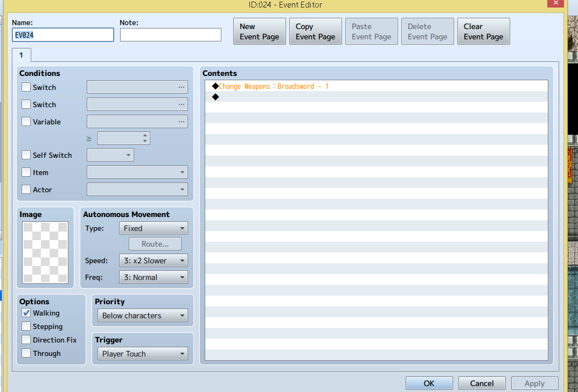
Task: Click the Paste Event Page button
Action: pyautogui.click(x=372, y=31)
